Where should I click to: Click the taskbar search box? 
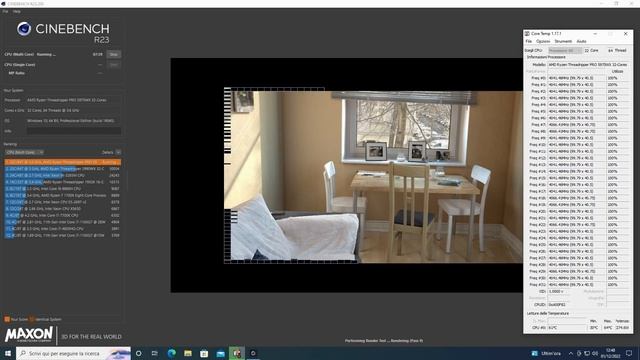(x=73, y=353)
